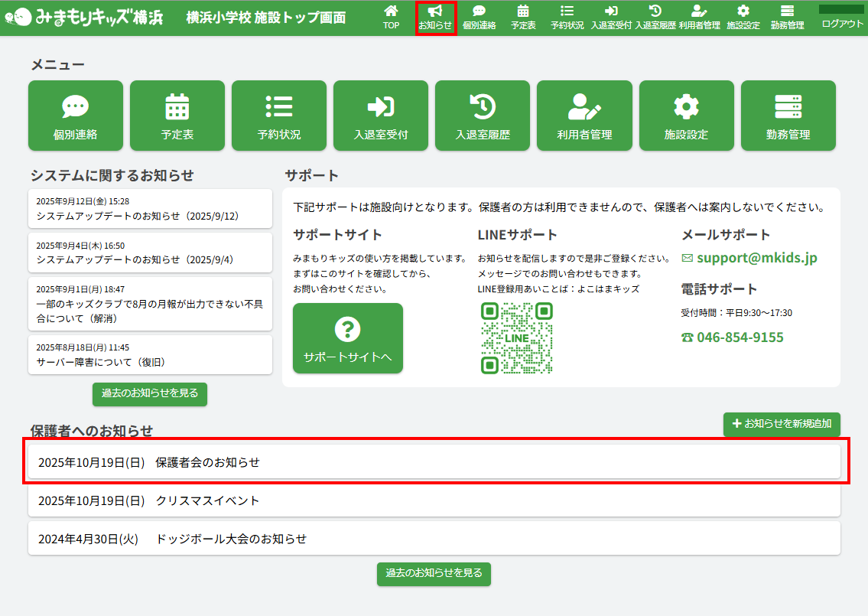Screen dimensions: 868x616
Task: Open system update notice dated 2025/9/12
Action: pyautogui.click(x=150, y=209)
